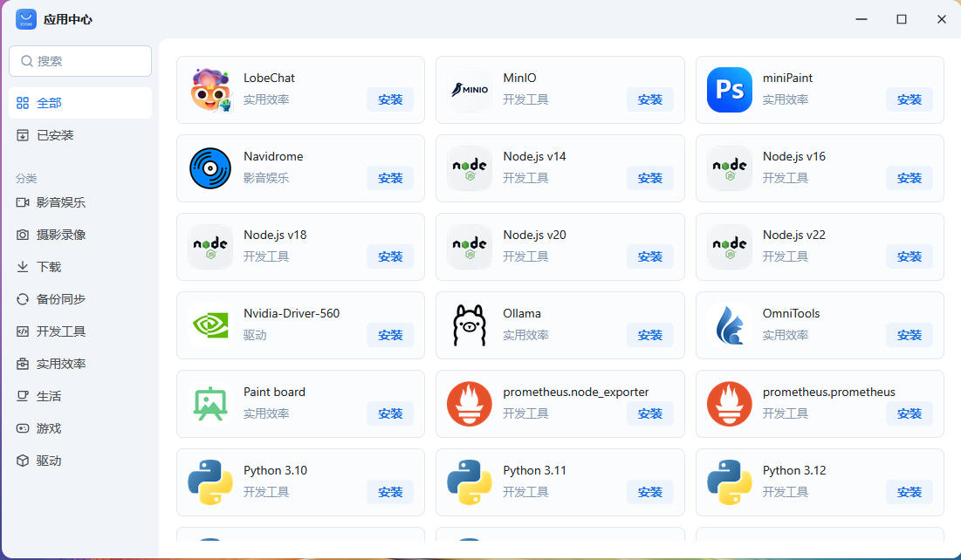Install prometheus.node_exporter

[x=649, y=413]
